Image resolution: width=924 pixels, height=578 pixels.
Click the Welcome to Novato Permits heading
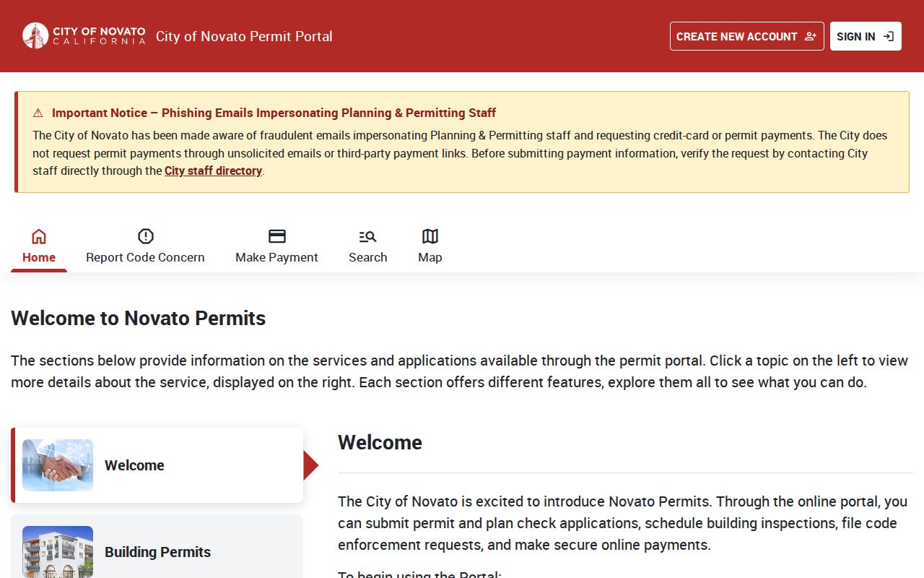click(x=139, y=318)
